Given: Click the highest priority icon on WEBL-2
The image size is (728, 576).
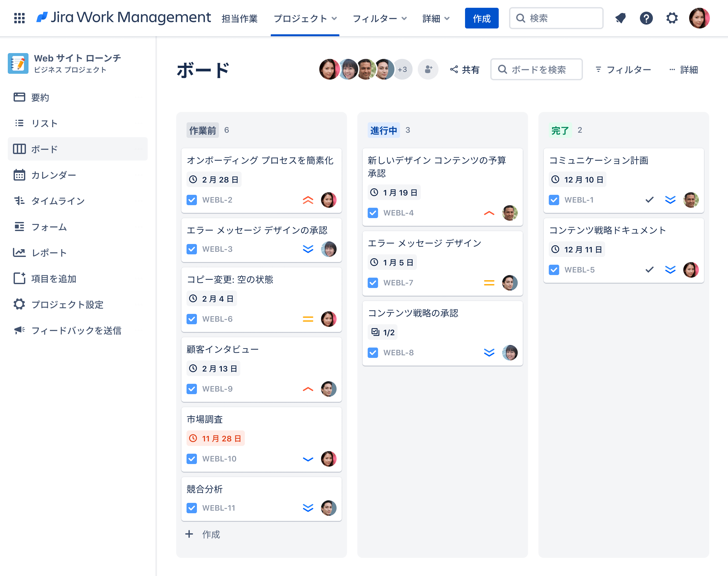Looking at the screenshot, I should [308, 200].
